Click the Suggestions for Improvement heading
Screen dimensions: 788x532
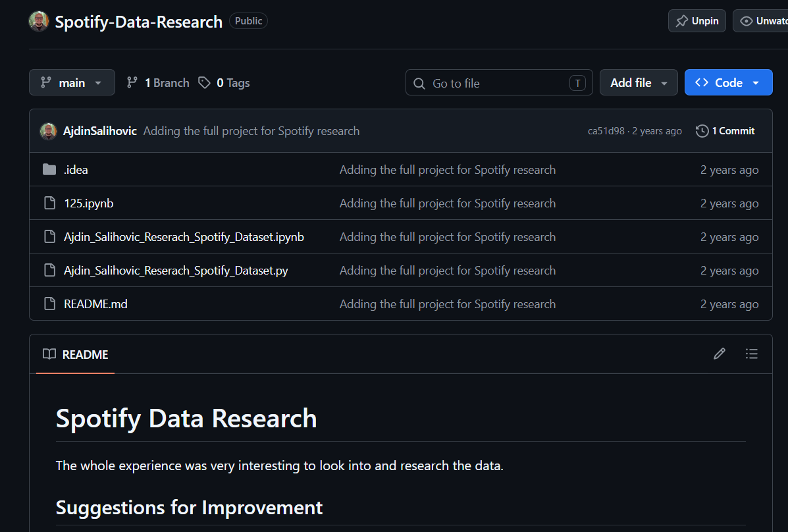pos(189,508)
